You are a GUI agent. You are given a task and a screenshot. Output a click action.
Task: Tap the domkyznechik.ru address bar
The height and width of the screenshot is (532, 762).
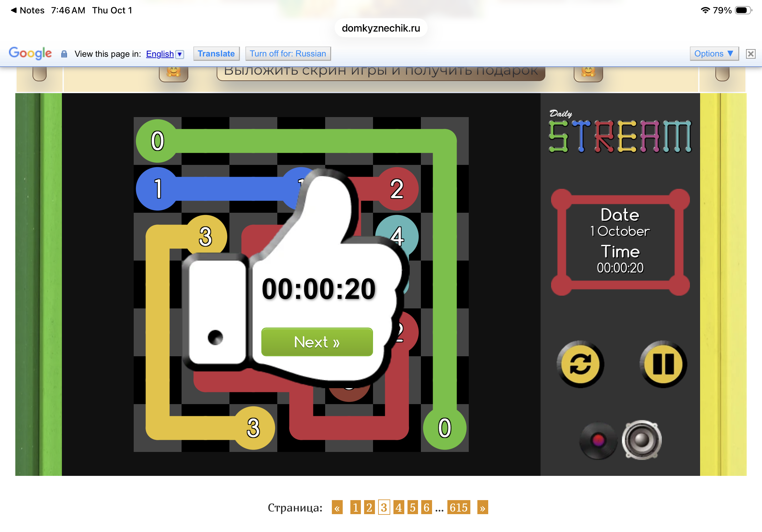coord(381,28)
